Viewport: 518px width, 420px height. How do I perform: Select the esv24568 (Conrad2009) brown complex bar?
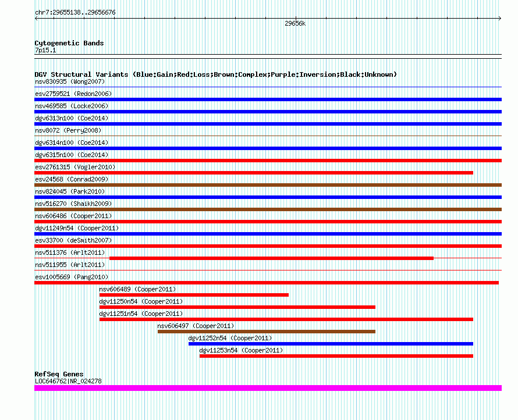[x=268, y=185]
